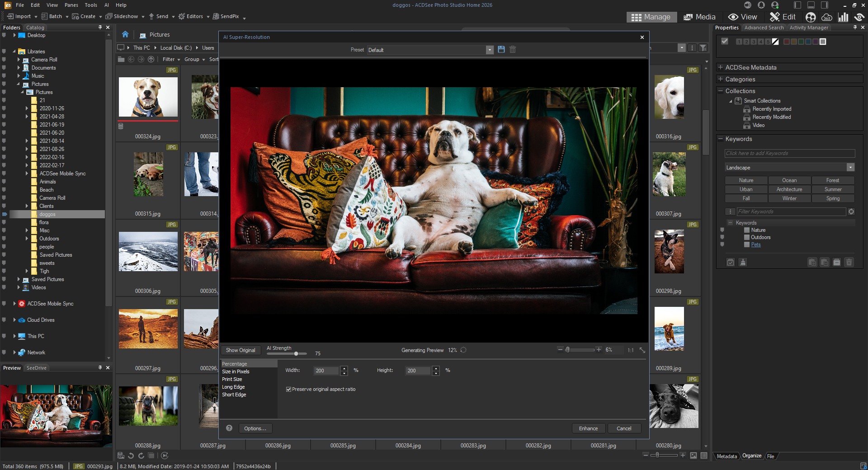Click the filter funnel icon at top right
This screenshot has height=470, width=868.
[x=703, y=48]
